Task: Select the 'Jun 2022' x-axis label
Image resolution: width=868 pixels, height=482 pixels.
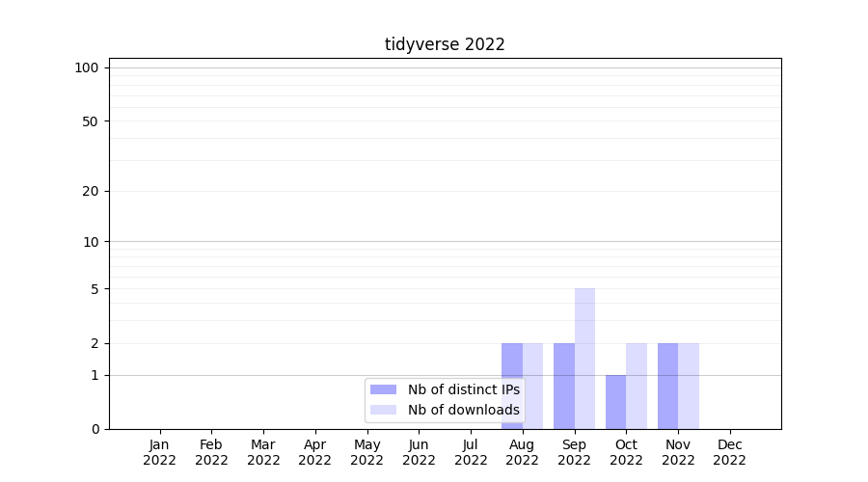Action: [x=419, y=452]
